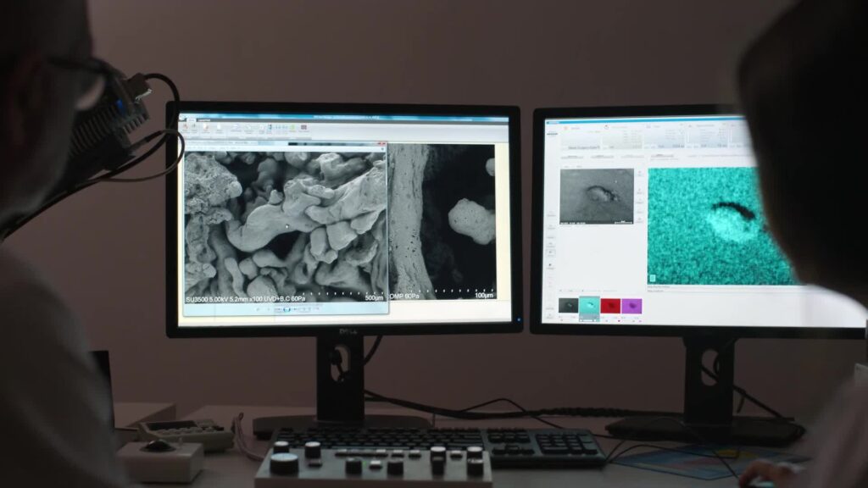Close the SU3500 image sub-window
This screenshot has height=488, width=868.
point(382,144)
